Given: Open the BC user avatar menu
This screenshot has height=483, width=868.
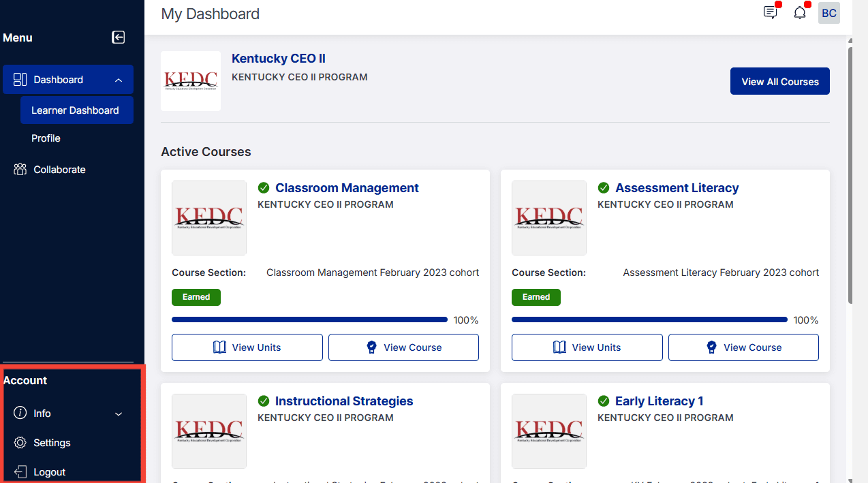Looking at the screenshot, I should click(829, 13).
